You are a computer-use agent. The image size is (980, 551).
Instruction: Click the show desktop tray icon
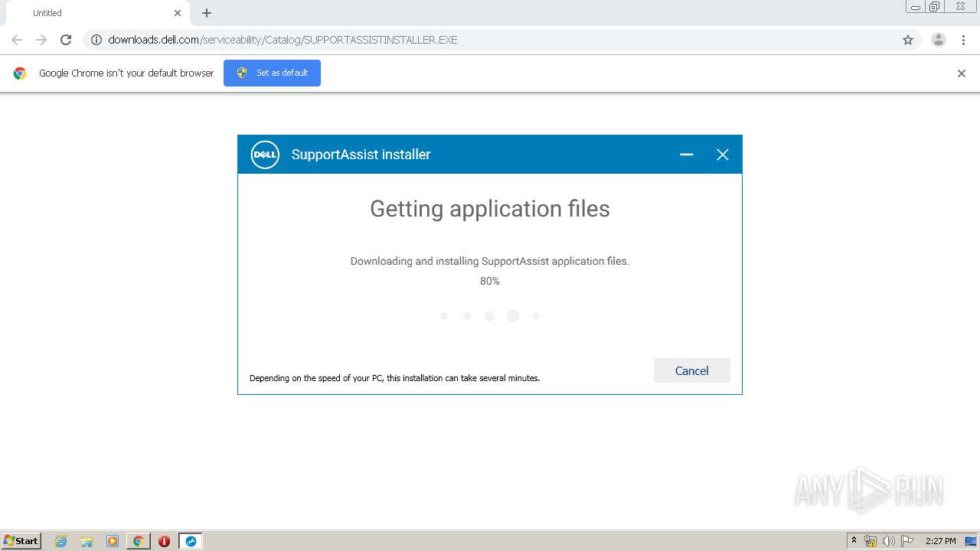click(x=971, y=541)
